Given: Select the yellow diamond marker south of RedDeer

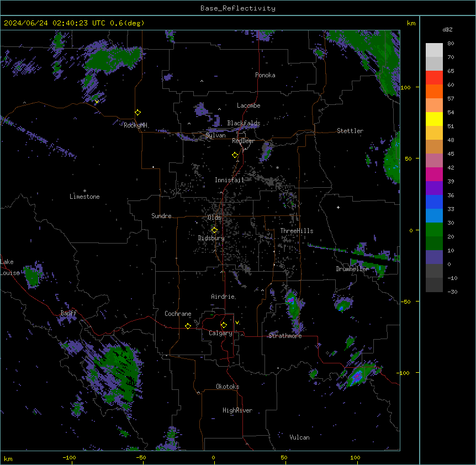Looking at the screenshot, I should 235,155.
